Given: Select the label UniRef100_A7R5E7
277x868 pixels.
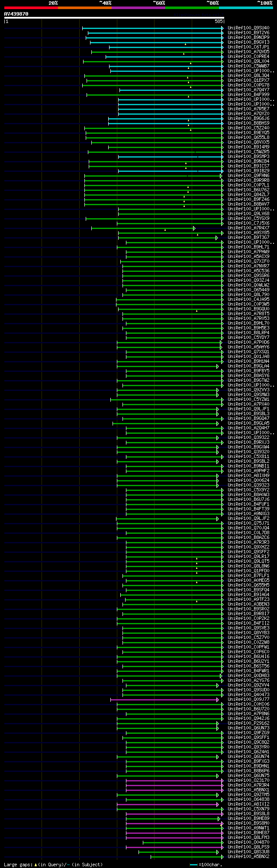Looking at the screenshot, I should (248, 109).
